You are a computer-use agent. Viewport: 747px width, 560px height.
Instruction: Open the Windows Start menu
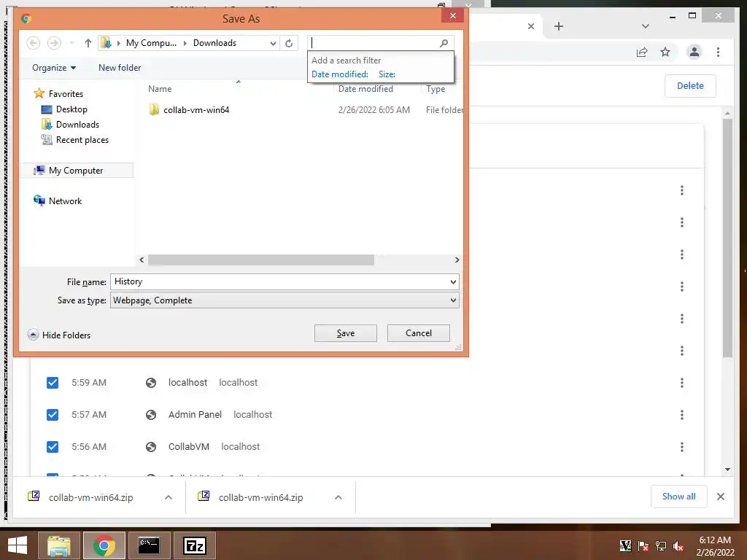[x=18, y=545]
